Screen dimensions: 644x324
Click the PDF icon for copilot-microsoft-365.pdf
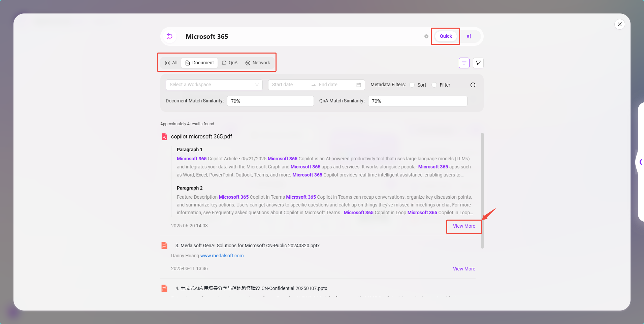(x=164, y=137)
